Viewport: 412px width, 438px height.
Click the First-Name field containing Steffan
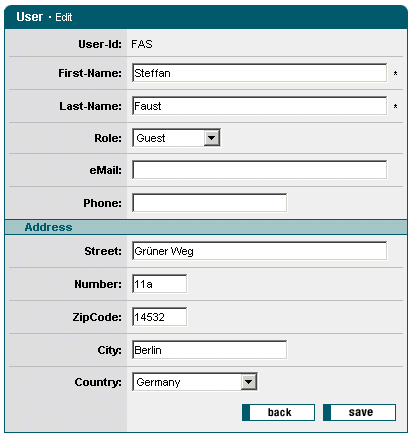(259, 73)
